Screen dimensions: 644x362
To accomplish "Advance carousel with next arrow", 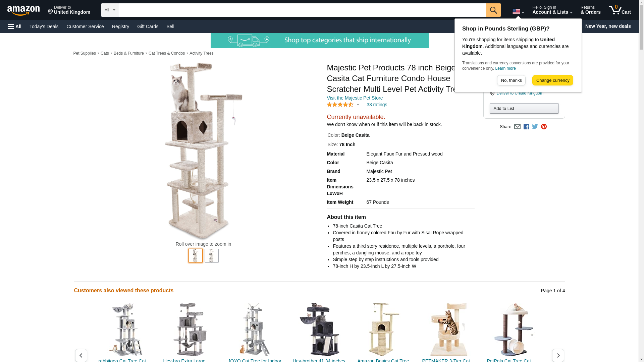I will [558, 355].
